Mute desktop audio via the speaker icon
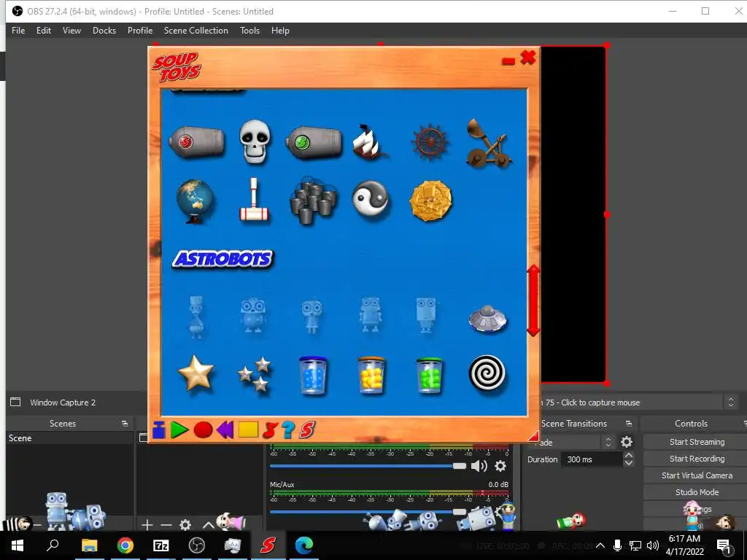Viewport: 747px width, 560px height. [479, 466]
